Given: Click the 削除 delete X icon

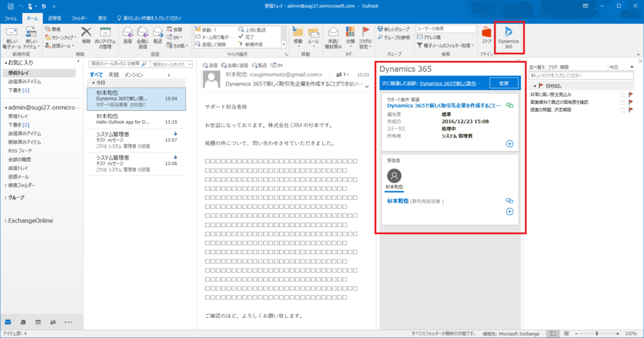Looking at the screenshot, I should 86,32.
